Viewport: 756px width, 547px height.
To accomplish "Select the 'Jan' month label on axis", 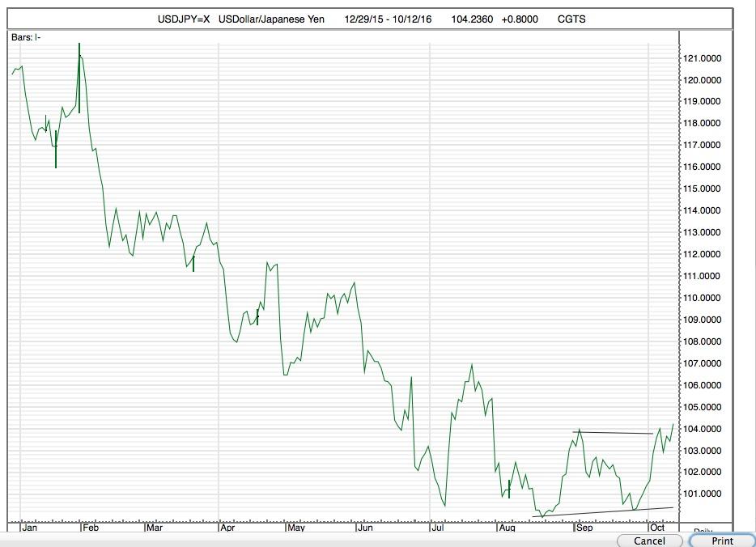I will pos(30,527).
